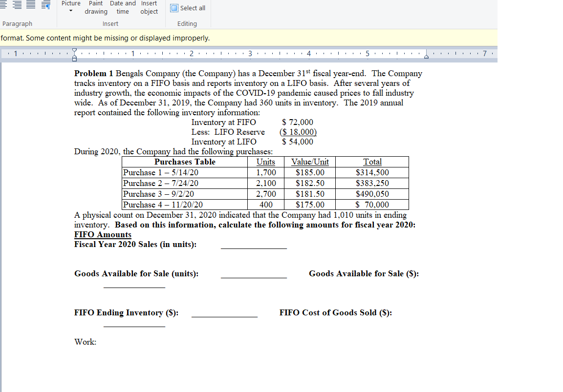Insert a picture using the Picture icon
The image size is (563, 392).
pos(71,4)
